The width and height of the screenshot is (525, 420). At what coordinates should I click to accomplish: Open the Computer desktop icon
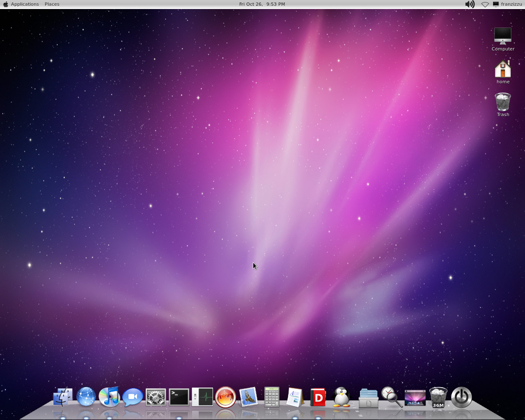click(503, 39)
